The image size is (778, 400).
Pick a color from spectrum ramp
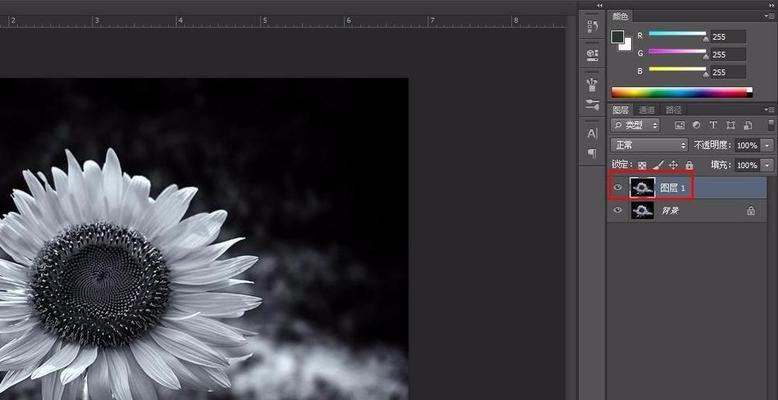(x=682, y=92)
